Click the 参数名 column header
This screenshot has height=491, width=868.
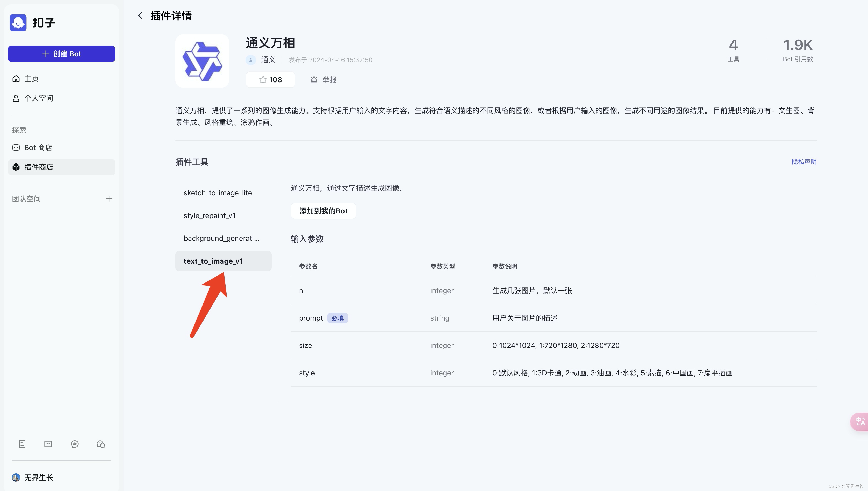pos(308,266)
